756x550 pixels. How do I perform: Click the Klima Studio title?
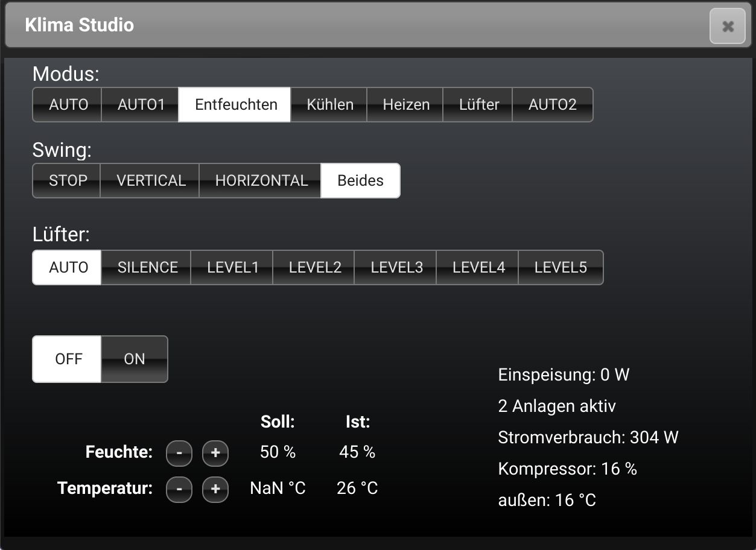(x=79, y=25)
